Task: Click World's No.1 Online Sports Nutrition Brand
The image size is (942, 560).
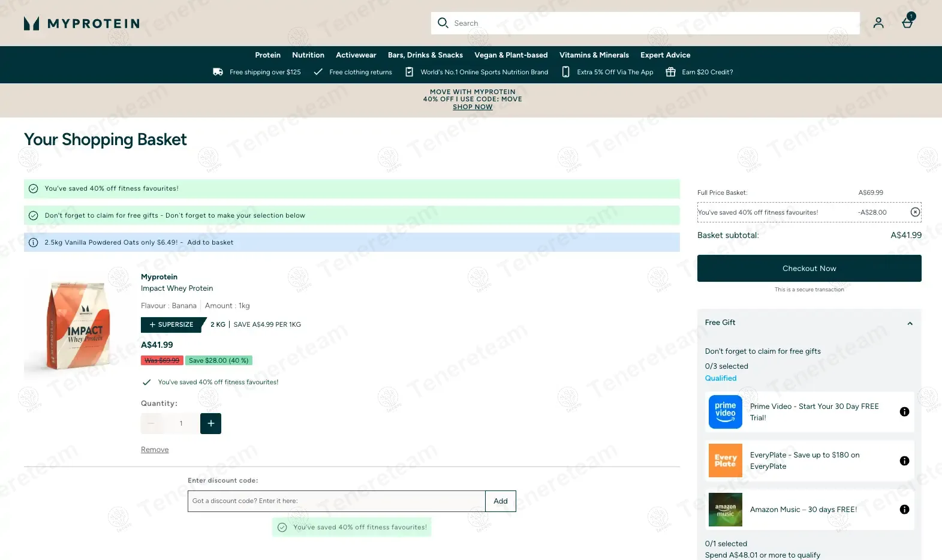Action: tap(484, 72)
